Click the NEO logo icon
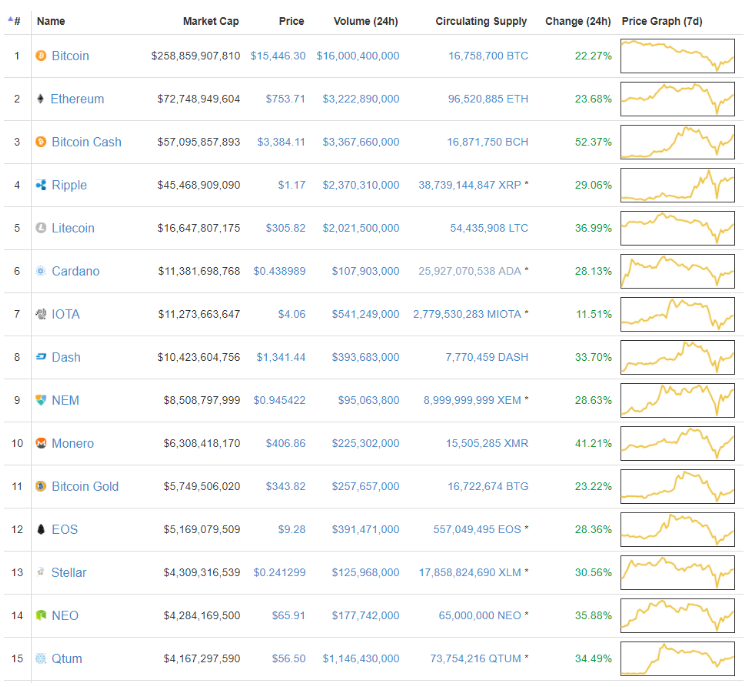This screenshot has height=687, width=750. pos(41,615)
